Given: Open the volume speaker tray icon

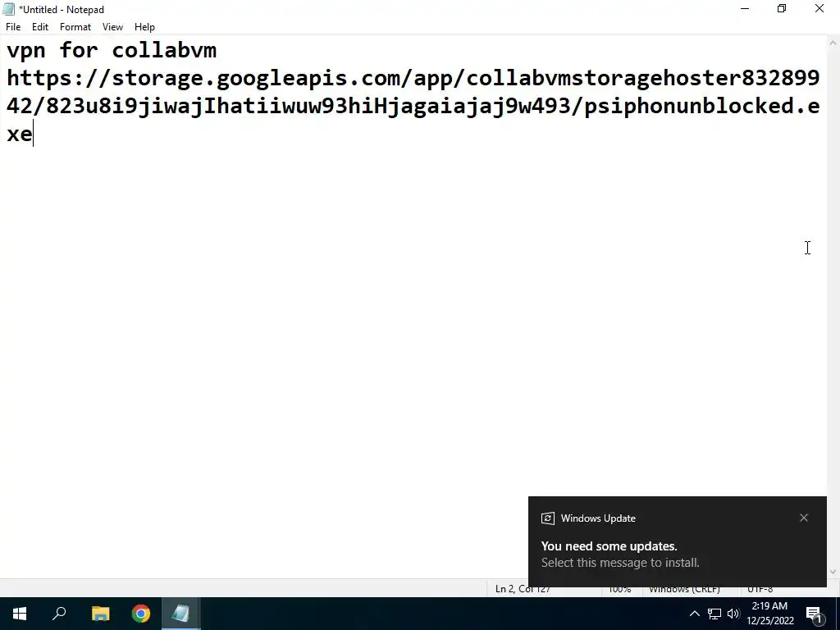Looking at the screenshot, I should 733,614.
